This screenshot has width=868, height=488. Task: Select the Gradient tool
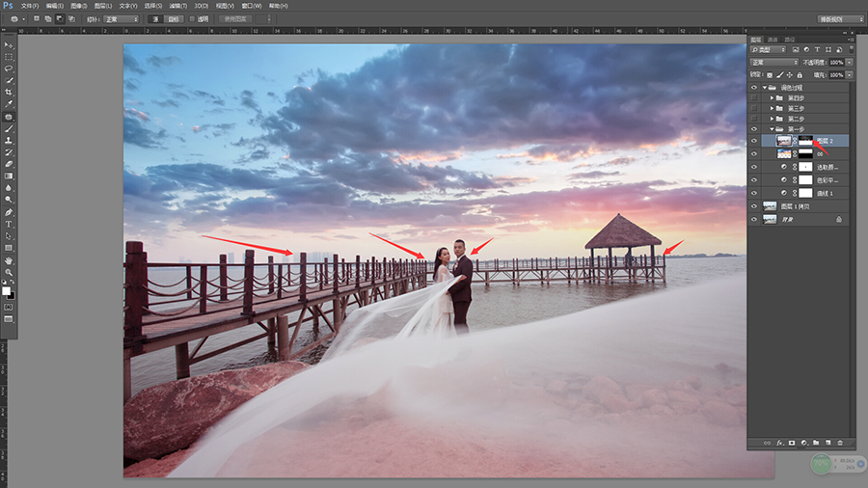[9, 176]
